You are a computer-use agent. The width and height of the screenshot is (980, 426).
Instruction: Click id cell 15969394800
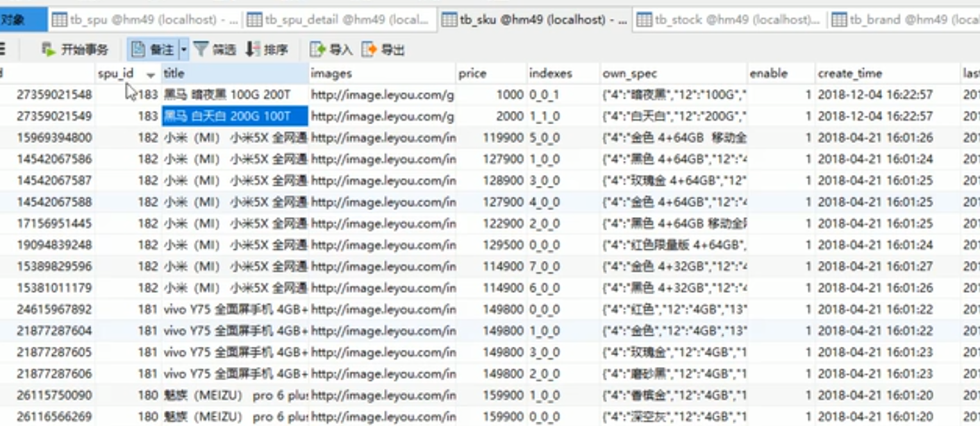pyautogui.click(x=54, y=137)
